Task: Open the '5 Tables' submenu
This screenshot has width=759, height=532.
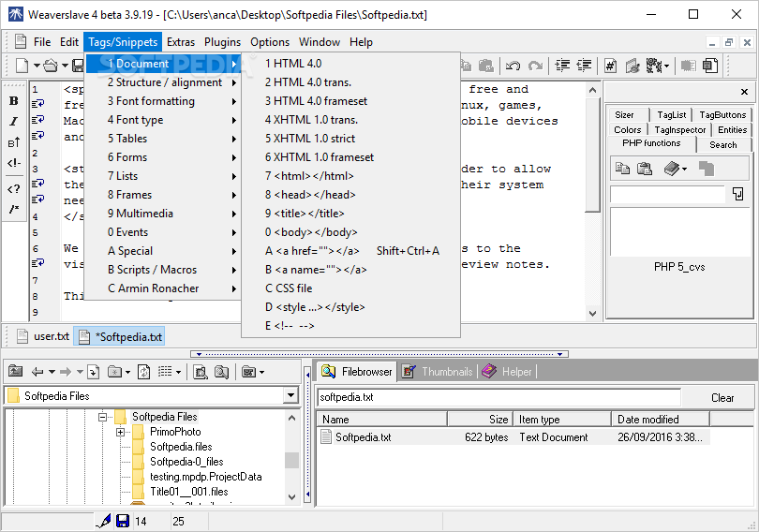Action: (x=163, y=139)
